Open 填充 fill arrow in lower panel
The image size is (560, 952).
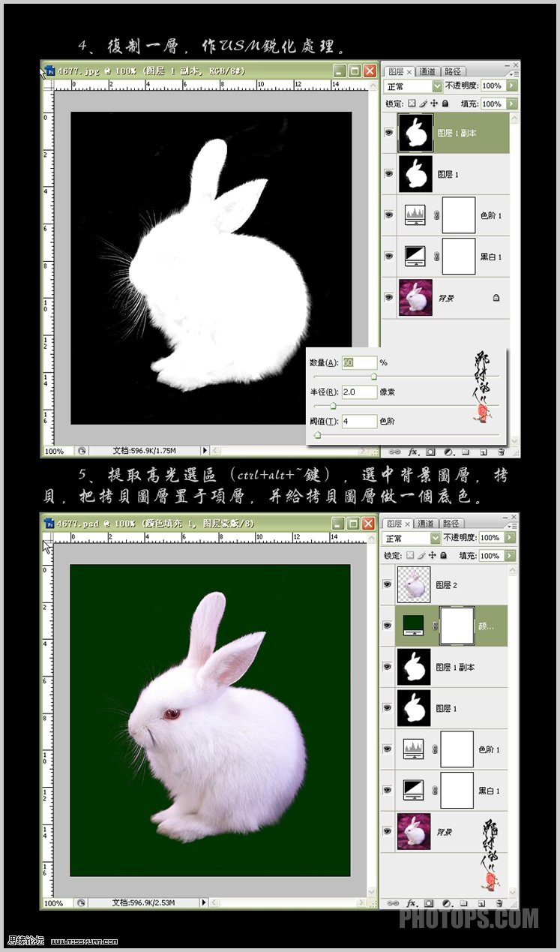512,556
